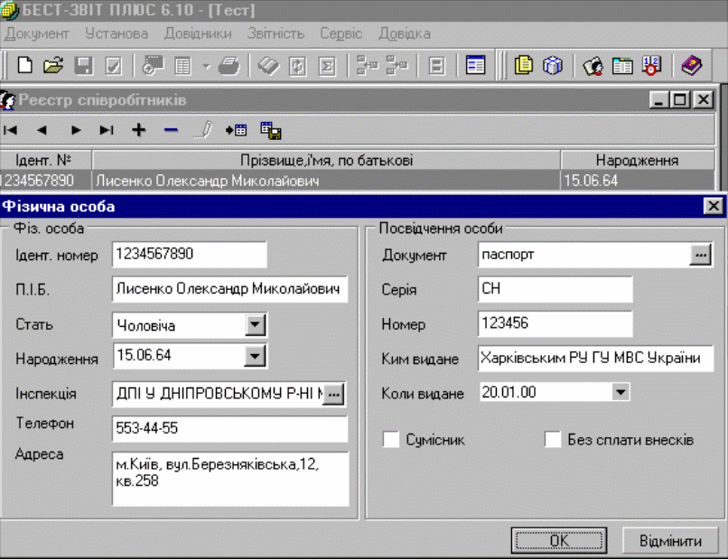Open the Звітність menu
The image size is (728, 560).
[276, 33]
